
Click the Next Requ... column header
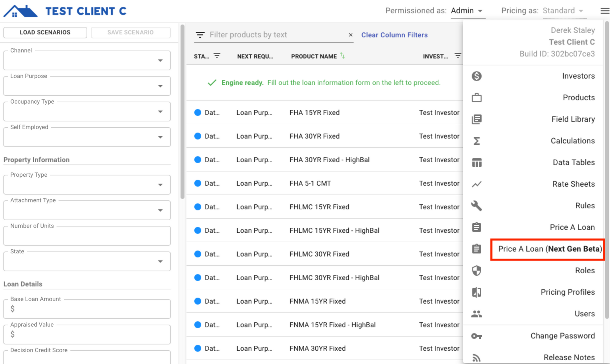click(x=255, y=56)
